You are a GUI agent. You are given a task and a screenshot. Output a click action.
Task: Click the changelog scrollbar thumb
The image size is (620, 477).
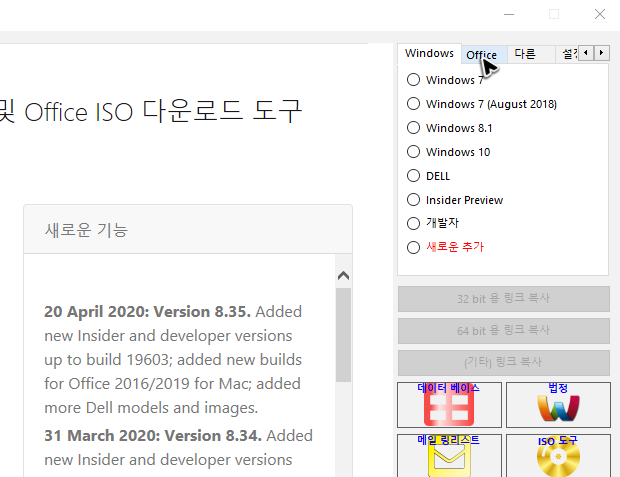click(x=343, y=335)
